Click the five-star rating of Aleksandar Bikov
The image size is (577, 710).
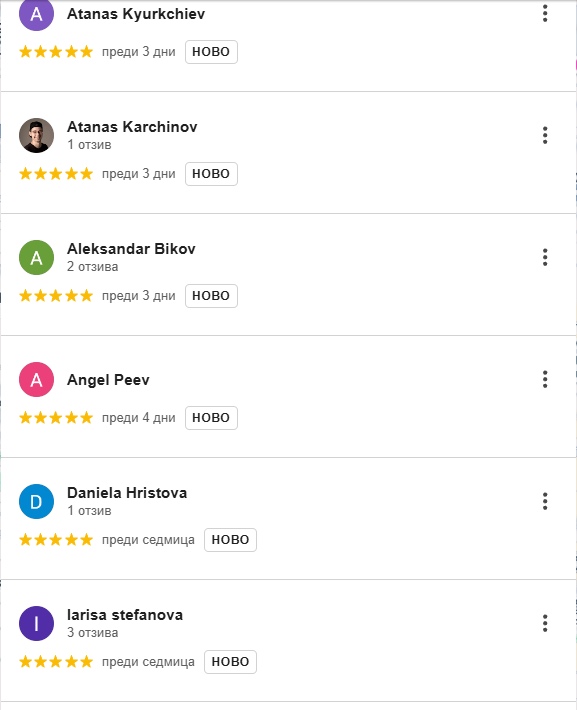click(x=56, y=296)
